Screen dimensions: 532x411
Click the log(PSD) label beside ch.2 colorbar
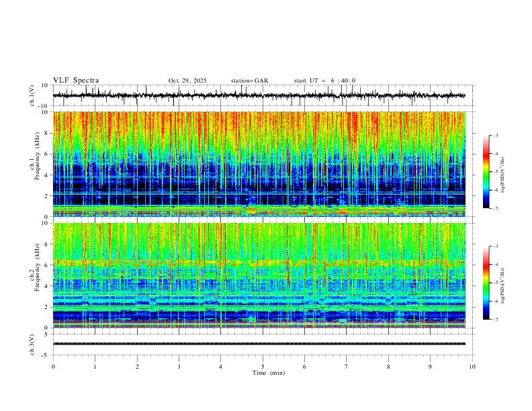point(503,285)
